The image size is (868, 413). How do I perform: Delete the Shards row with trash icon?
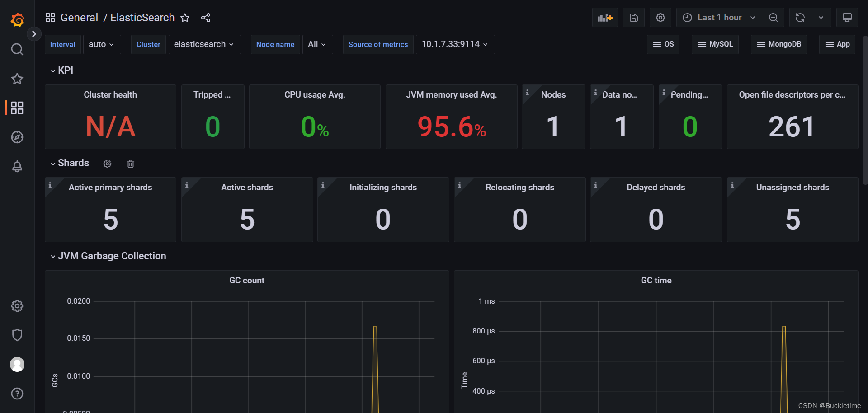131,164
